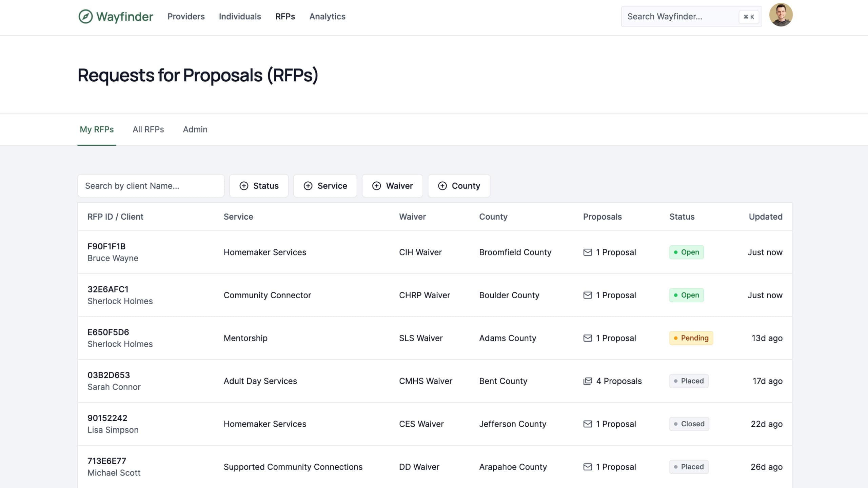868x488 pixels.
Task: Click the plus icon on the County filter
Action: [442, 186]
